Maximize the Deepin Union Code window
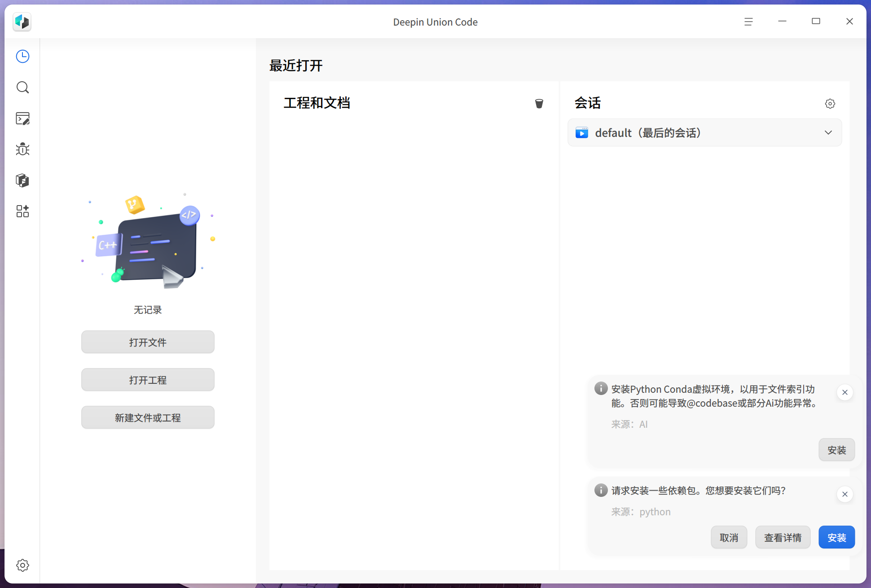This screenshot has height=588, width=871. pos(816,22)
